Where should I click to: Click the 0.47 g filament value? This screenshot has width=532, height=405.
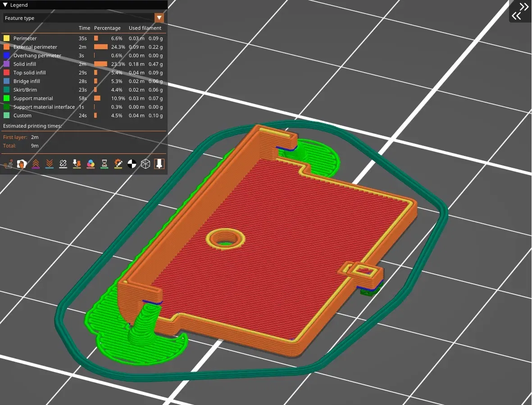pos(156,64)
